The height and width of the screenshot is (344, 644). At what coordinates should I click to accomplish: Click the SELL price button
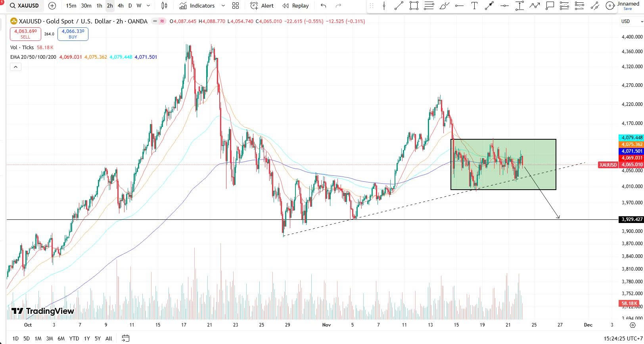[25, 34]
